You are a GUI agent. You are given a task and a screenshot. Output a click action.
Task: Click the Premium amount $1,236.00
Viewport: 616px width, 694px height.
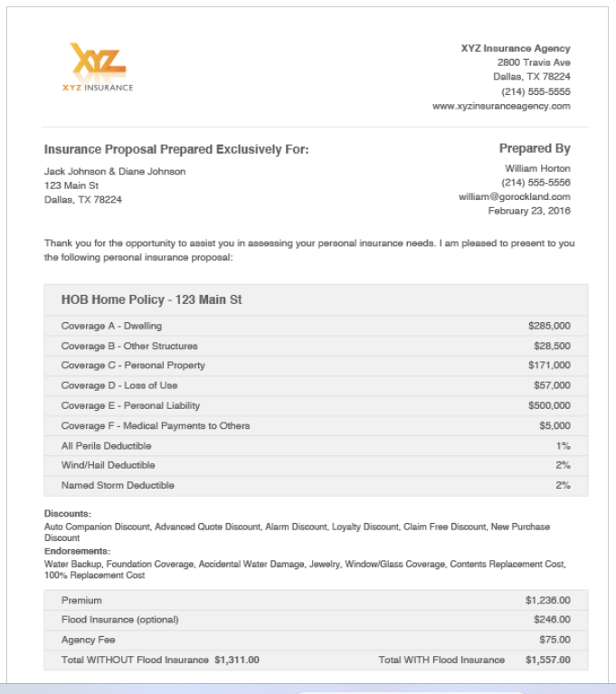(548, 600)
